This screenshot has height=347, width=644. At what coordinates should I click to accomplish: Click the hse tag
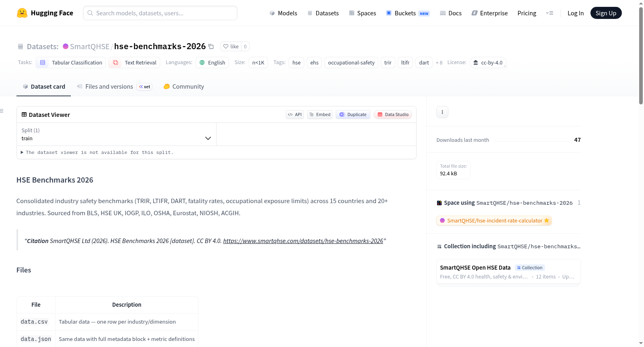(297, 62)
